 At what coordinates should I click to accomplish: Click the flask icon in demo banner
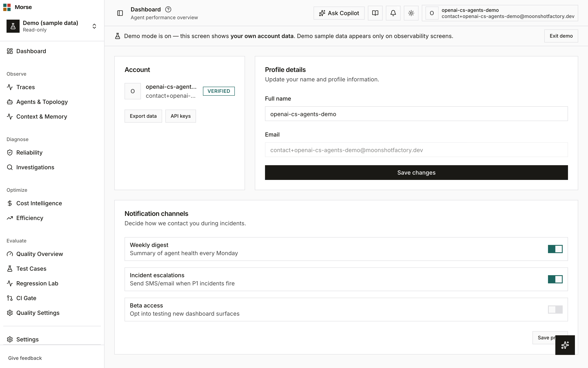(118, 36)
